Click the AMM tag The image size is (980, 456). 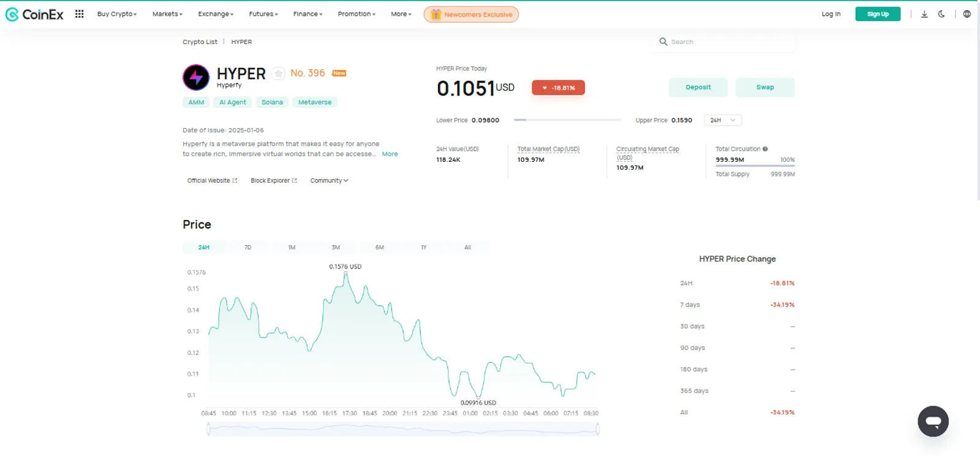(x=196, y=102)
